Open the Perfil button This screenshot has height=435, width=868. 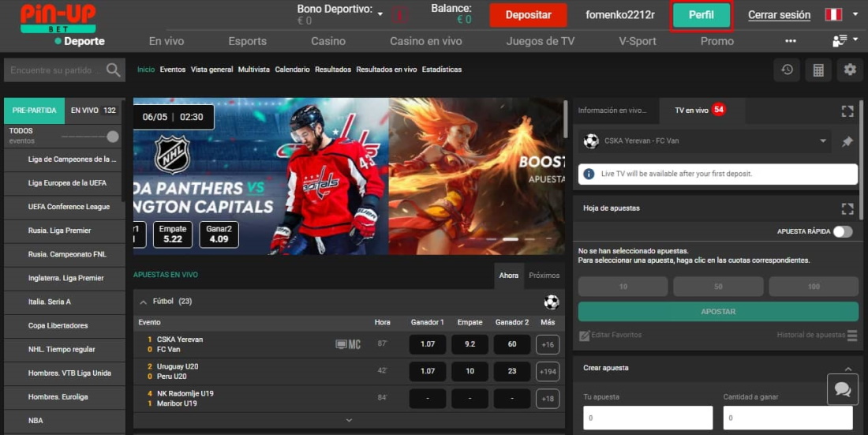pos(702,15)
